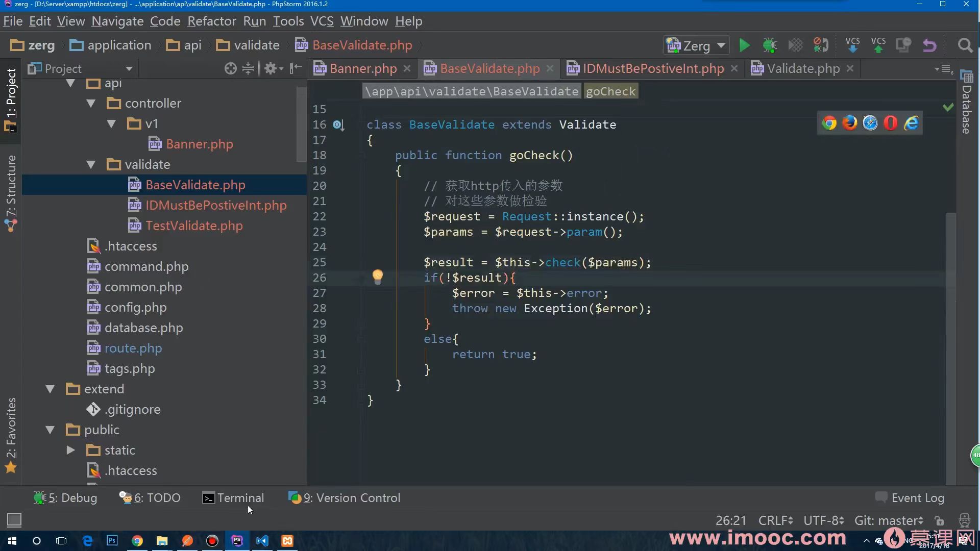Close the BaseValidate.php tab
Viewport: 980px width, 551px height.
(550, 68)
